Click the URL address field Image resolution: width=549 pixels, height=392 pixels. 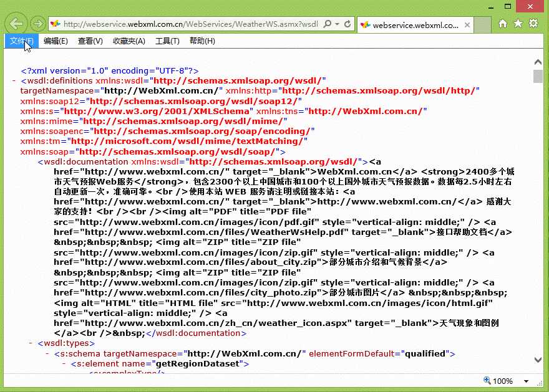(191, 24)
